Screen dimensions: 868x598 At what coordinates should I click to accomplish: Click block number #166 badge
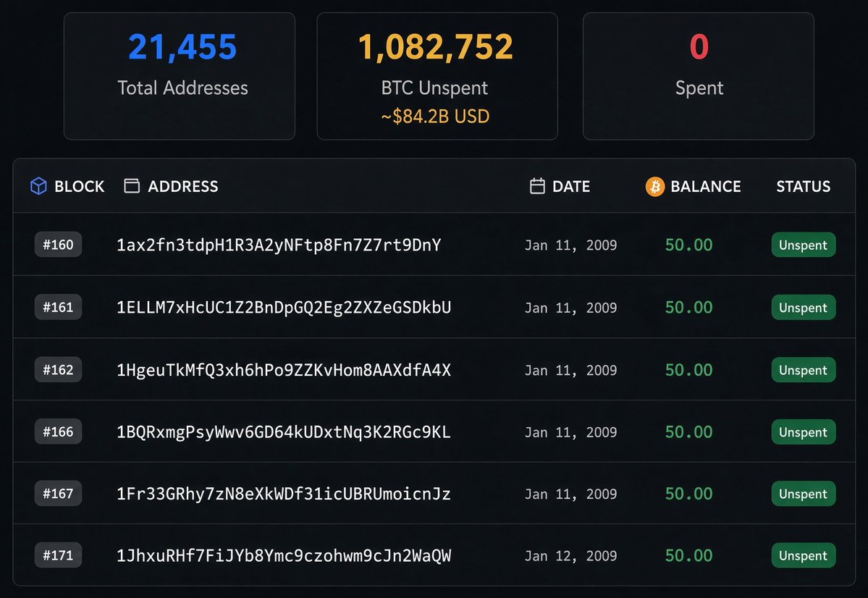point(58,432)
